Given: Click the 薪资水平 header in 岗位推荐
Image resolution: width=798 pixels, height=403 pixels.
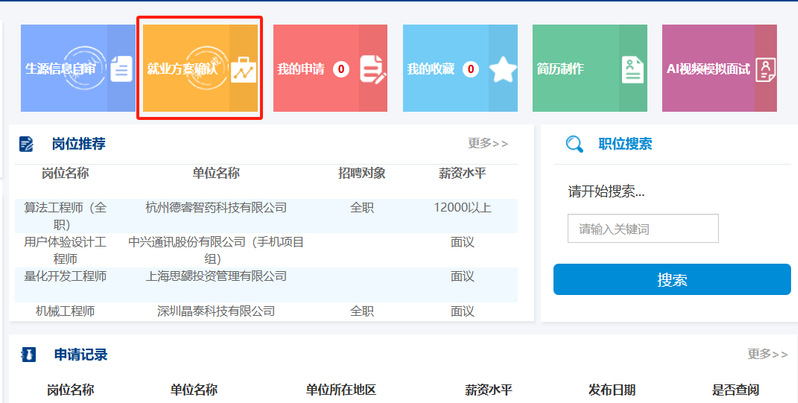Looking at the screenshot, I should click(462, 174).
